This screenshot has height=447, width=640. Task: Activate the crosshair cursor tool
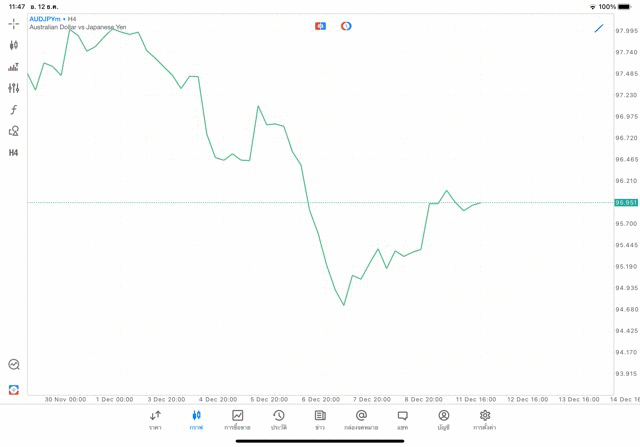tap(13, 23)
